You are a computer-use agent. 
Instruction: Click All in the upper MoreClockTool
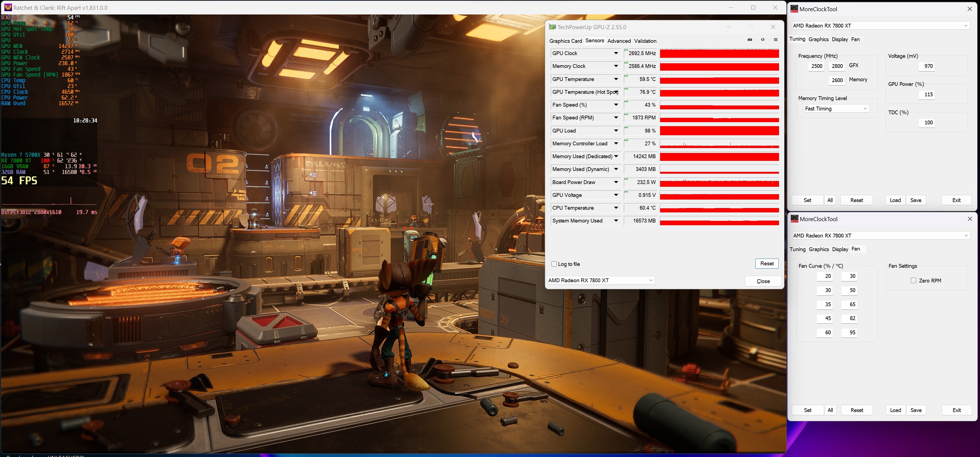click(830, 200)
